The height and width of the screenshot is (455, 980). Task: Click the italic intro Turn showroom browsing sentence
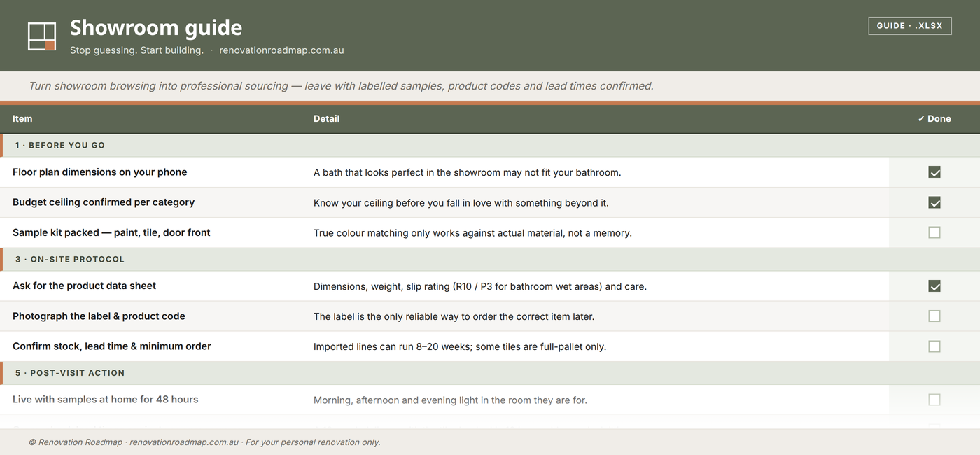(x=341, y=86)
